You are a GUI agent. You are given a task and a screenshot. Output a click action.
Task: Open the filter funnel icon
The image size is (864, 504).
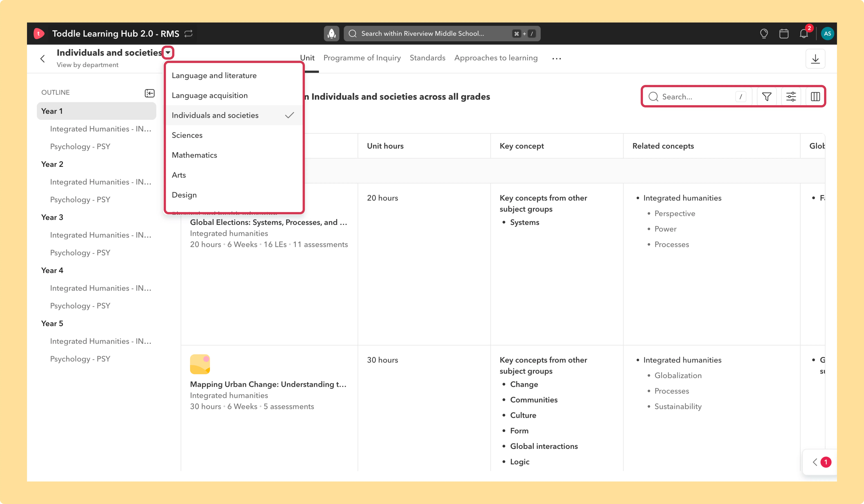[767, 97]
